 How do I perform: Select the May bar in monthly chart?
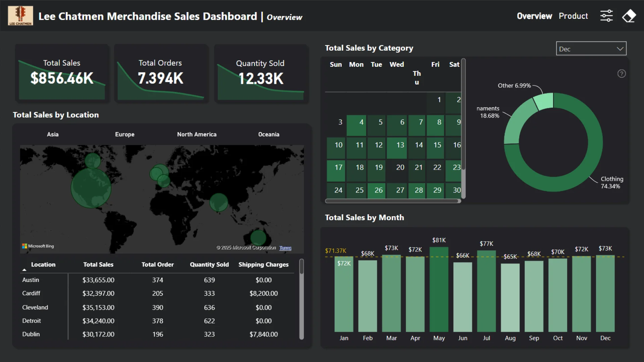click(x=439, y=290)
